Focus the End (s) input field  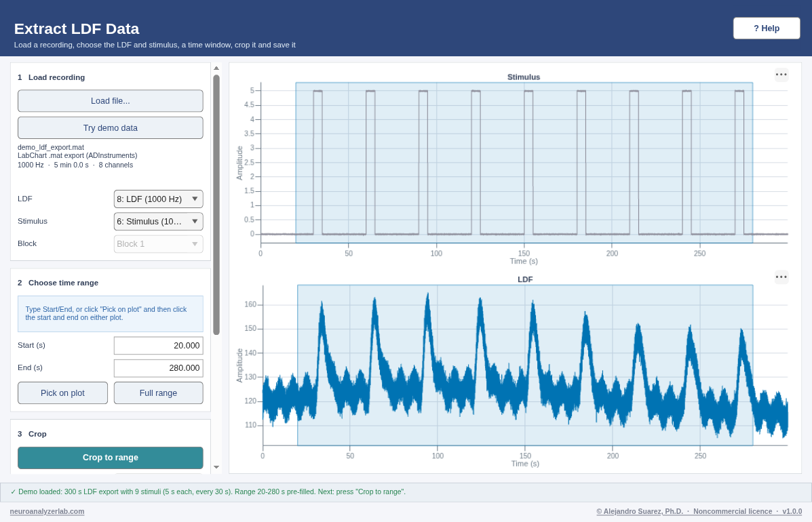point(158,368)
